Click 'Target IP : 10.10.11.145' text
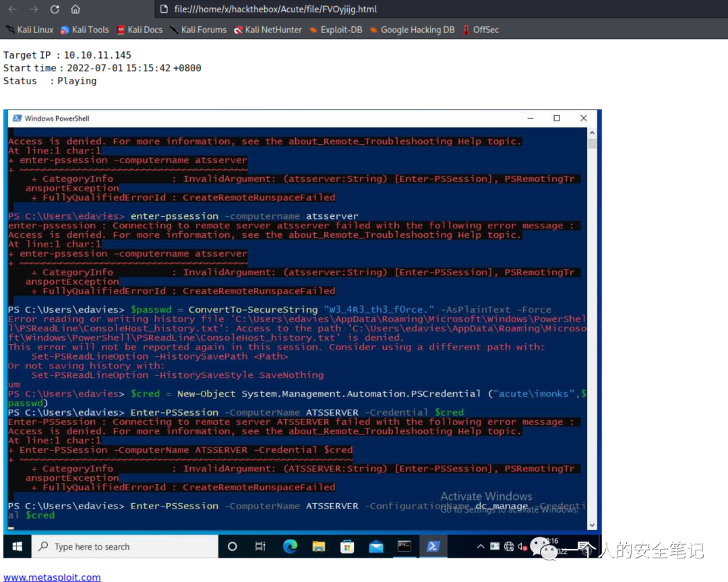This screenshot has width=728, height=582. pos(67,55)
